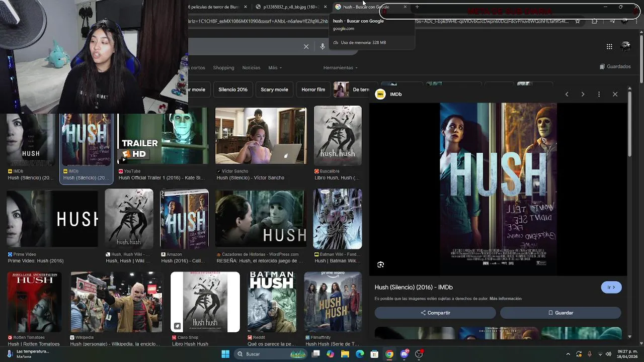Switch to the Shopping results tab
Screen dimensions: 644x362
click(223, 68)
